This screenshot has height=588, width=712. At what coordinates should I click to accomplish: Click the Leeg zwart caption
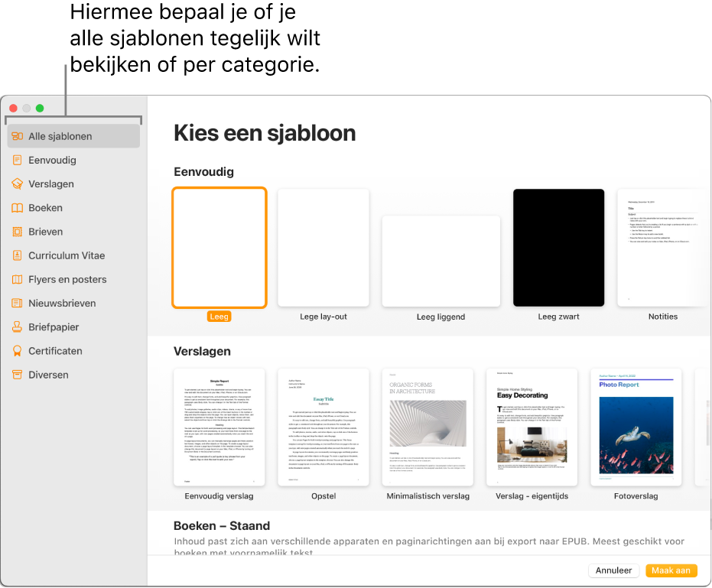558,317
